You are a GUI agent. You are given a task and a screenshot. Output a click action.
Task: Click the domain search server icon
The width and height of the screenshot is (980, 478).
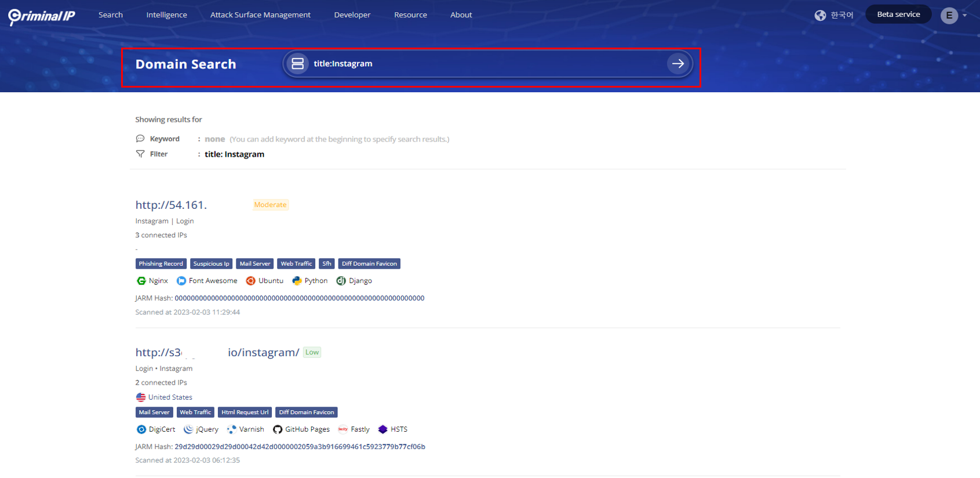[x=297, y=64]
